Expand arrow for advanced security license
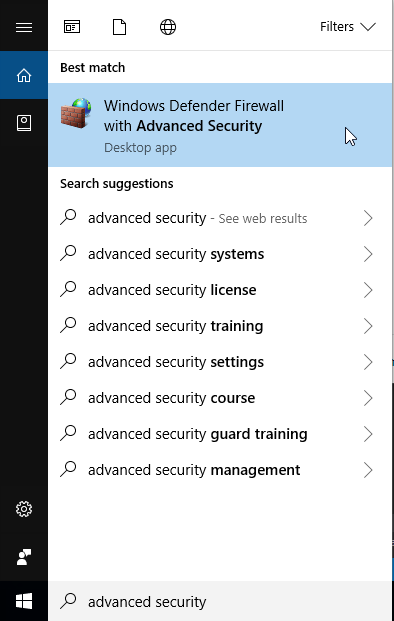The height and width of the screenshot is (621, 394). pos(368,290)
